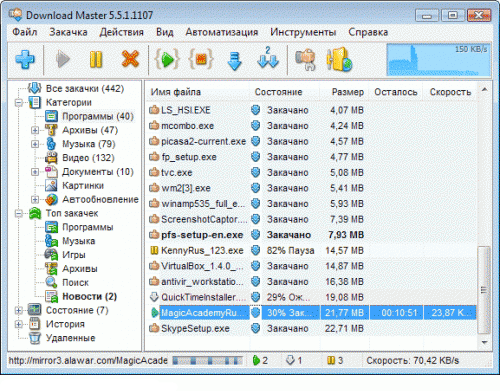Open the Инструменты menu

coord(303,32)
